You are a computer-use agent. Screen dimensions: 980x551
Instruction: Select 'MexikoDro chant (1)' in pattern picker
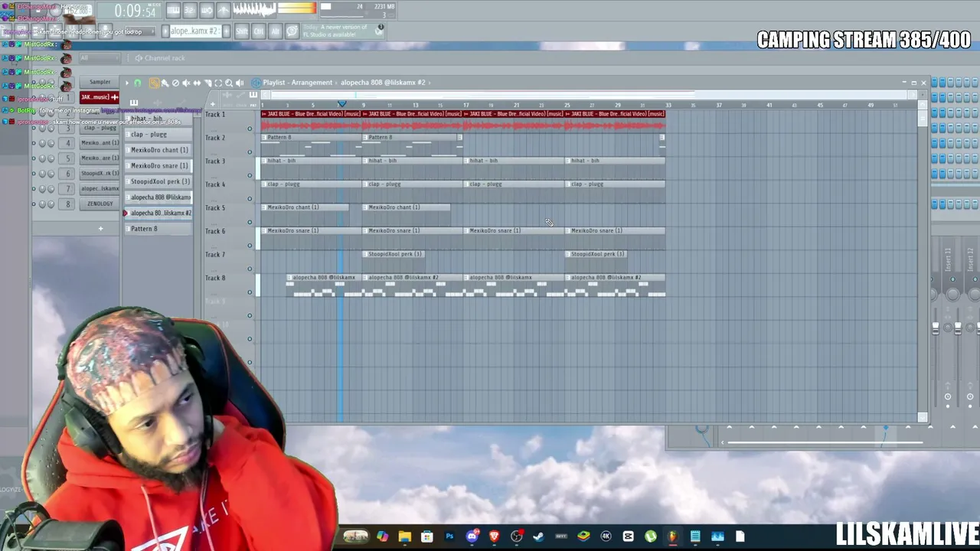click(x=158, y=150)
